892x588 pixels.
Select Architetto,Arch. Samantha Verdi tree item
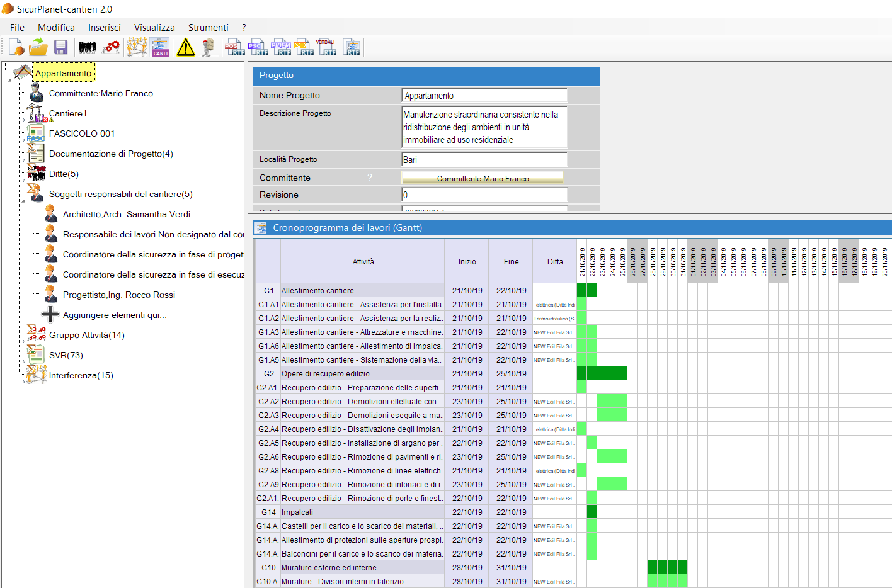click(x=127, y=214)
